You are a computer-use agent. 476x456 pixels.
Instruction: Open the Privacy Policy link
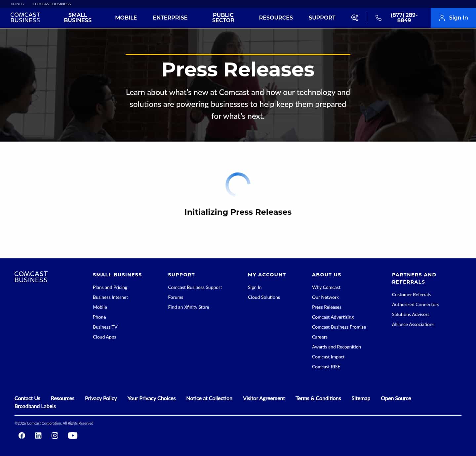(x=101, y=398)
